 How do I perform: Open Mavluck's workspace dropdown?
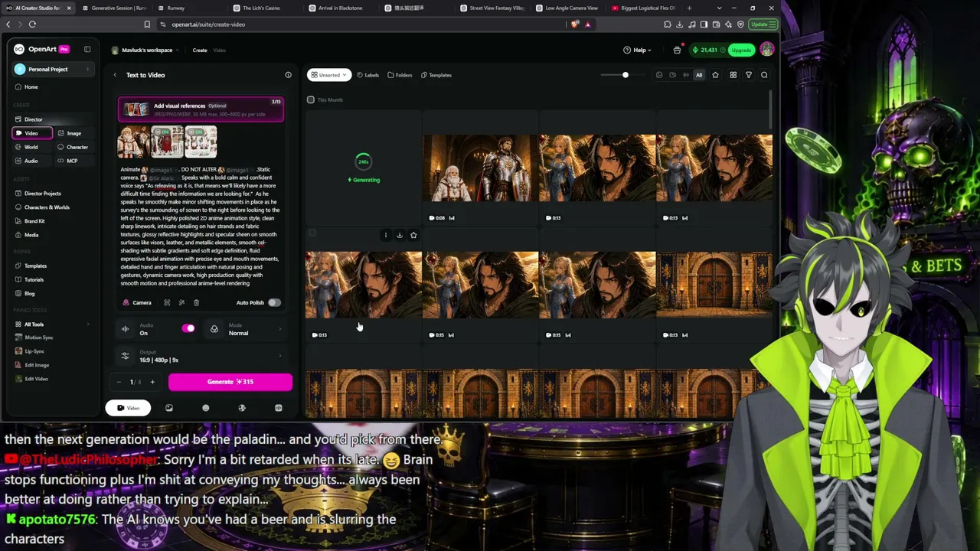(145, 50)
